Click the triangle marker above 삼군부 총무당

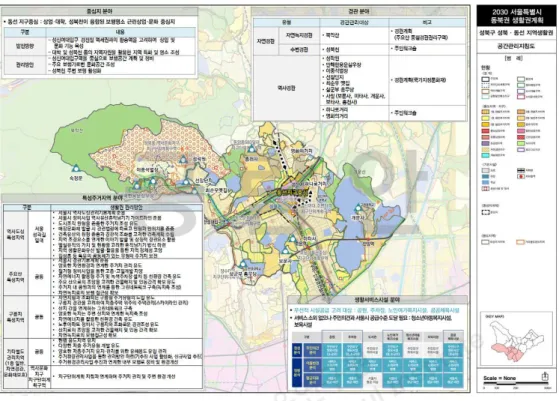243,264
